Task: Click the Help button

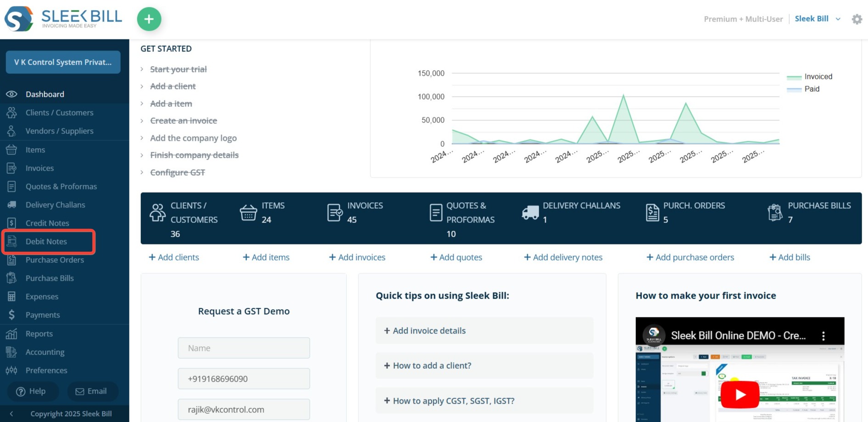Action: tap(33, 391)
